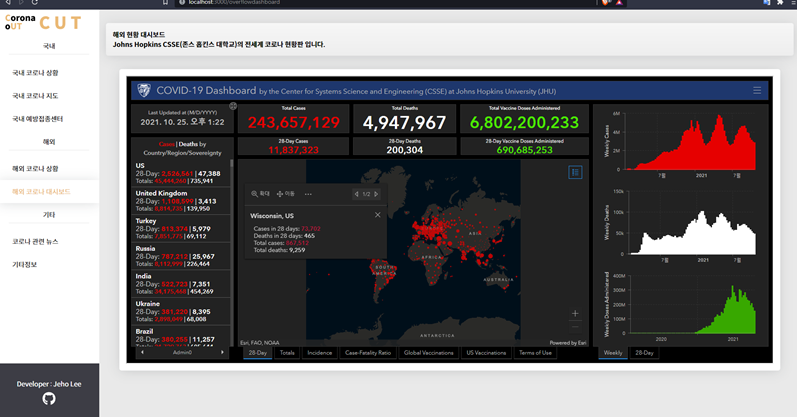
Task: Select the India row in country list
Action: (180, 284)
